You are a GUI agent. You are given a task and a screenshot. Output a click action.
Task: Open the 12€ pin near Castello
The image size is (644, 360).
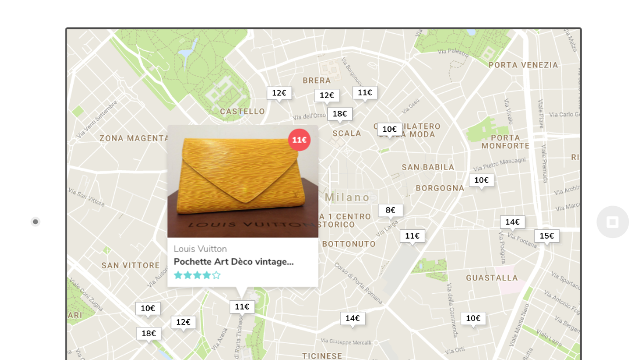278,93
